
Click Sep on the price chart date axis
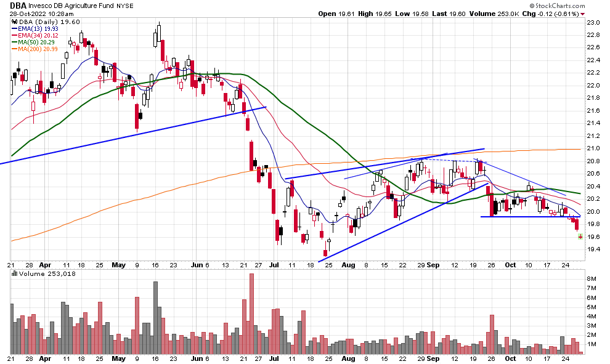[433, 265]
